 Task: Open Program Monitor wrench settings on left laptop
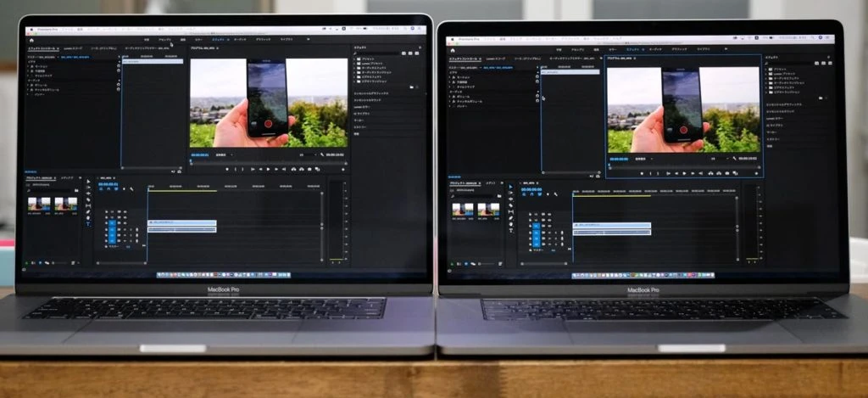click(322, 154)
